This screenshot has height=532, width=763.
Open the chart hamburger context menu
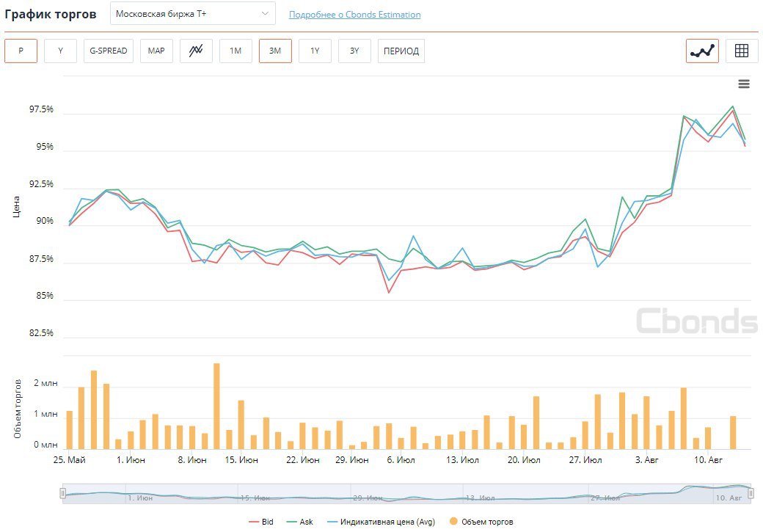[744, 84]
